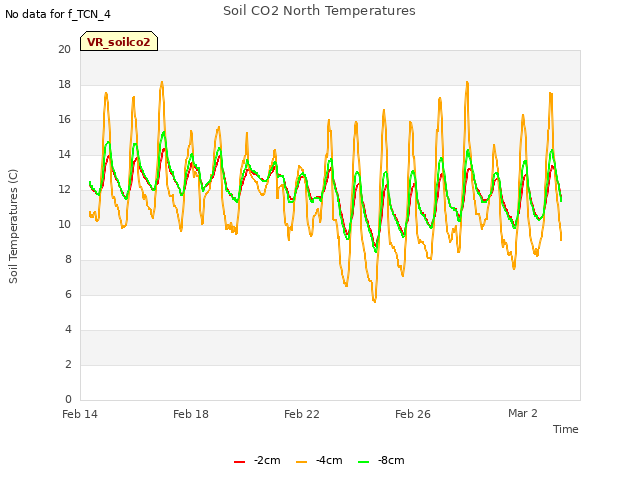
Task: Click the Feb 26 x-axis tick label
Action: pos(413,414)
